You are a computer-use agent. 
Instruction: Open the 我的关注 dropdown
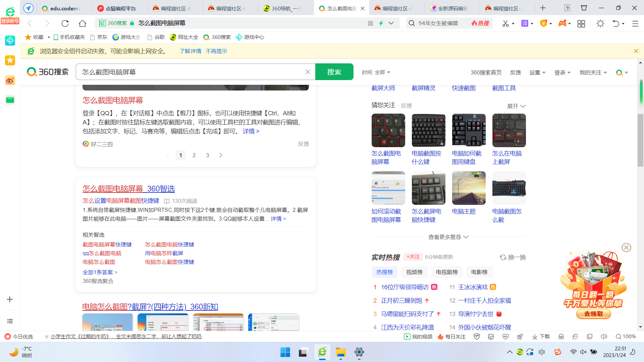(593, 72)
